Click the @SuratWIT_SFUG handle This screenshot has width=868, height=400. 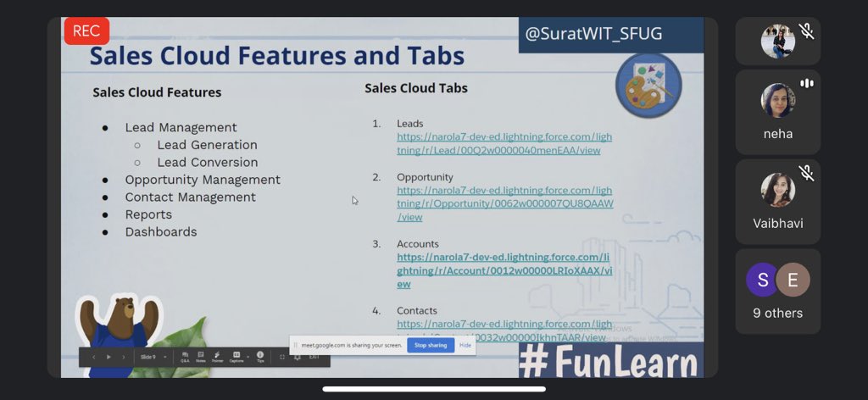[x=593, y=34]
